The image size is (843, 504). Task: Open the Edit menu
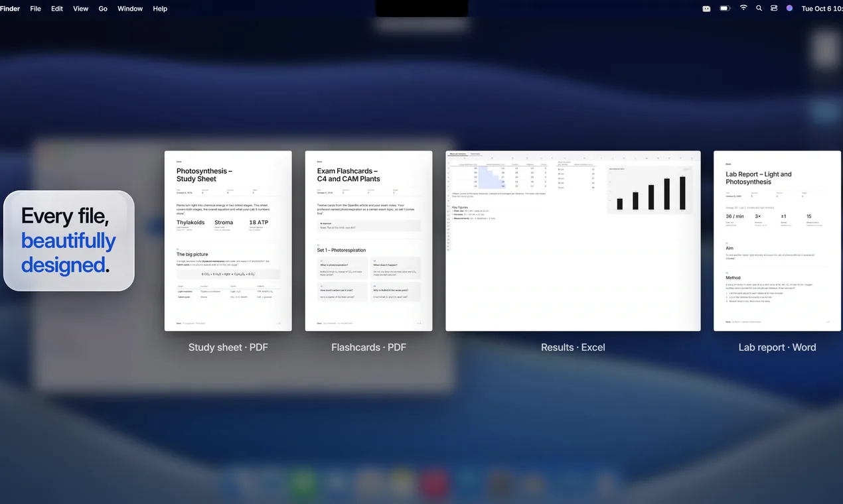pyautogui.click(x=57, y=9)
